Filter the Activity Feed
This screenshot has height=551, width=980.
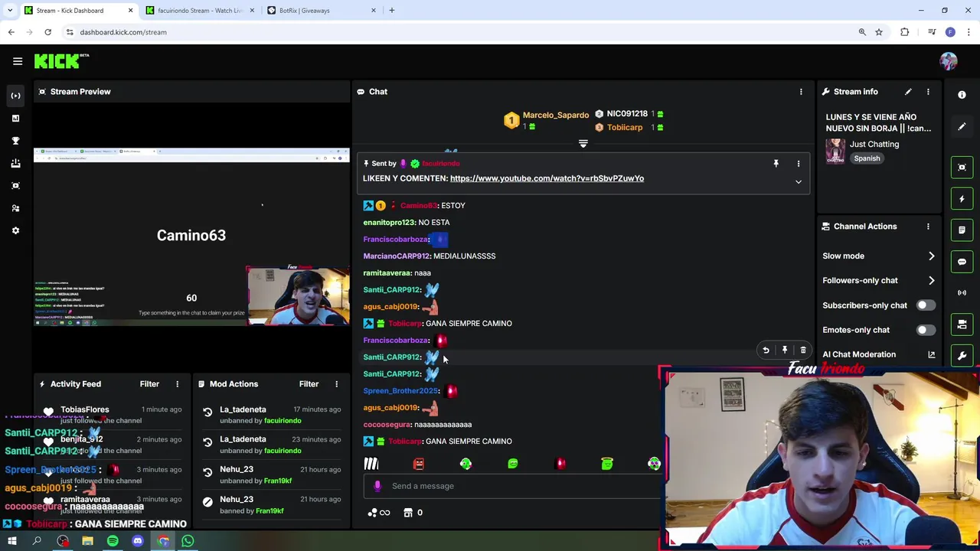[149, 384]
